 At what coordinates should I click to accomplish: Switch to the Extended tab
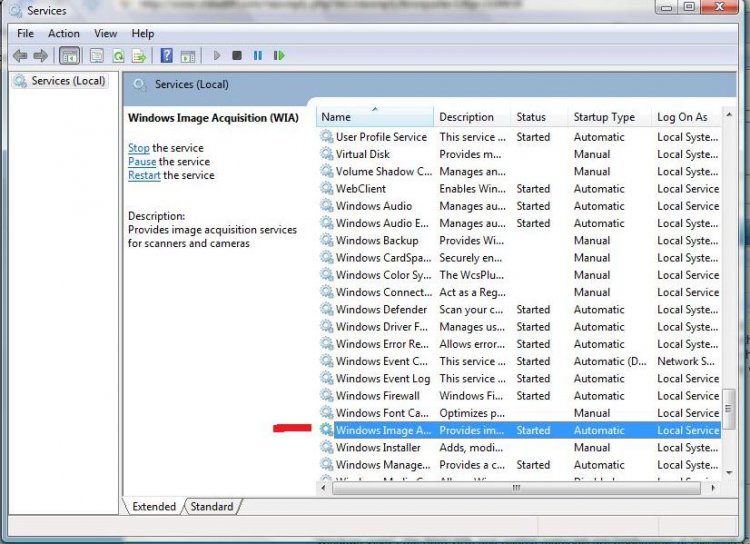click(154, 506)
